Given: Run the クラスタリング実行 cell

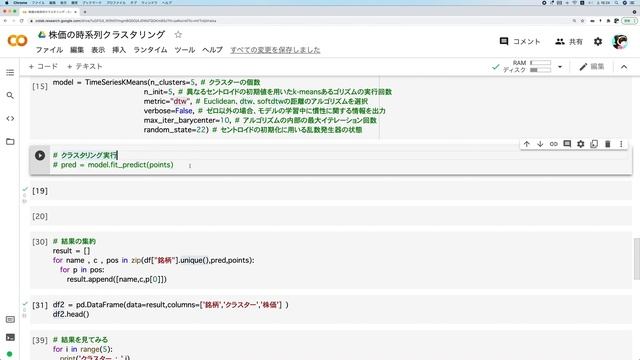Looking at the screenshot, I should pos(40,155).
